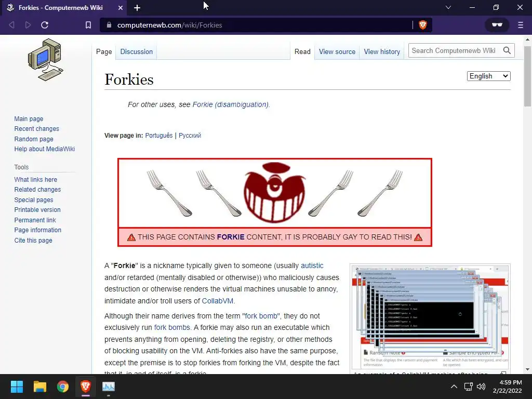Viewport: 532px width, 399px height.
Task: Click the grinning face banner image
Action: click(274, 192)
